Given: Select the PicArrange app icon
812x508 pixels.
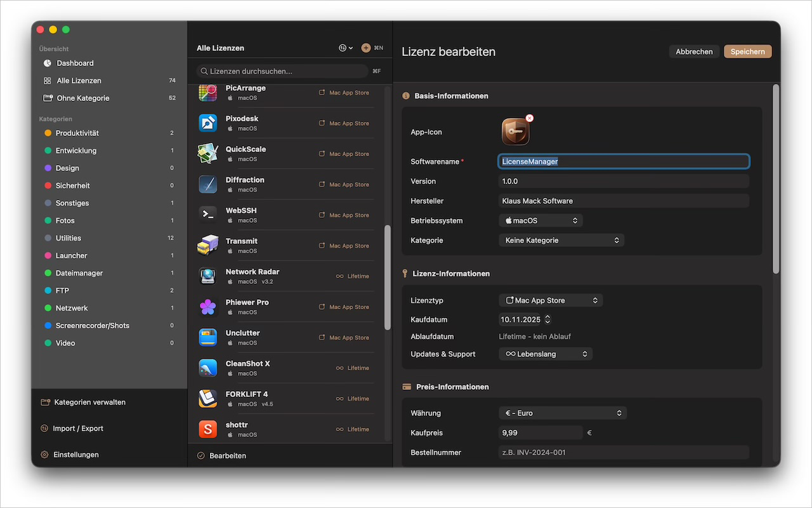Looking at the screenshot, I should point(208,93).
